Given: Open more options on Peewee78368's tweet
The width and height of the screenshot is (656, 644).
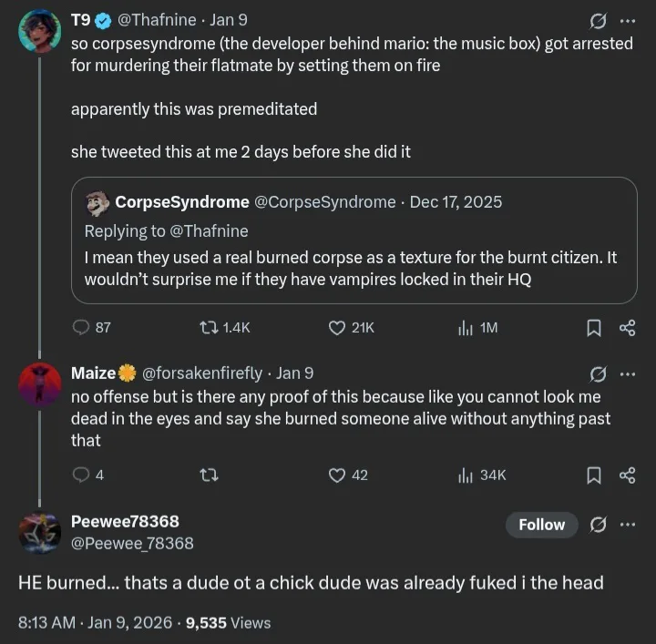Looking at the screenshot, I should point(628,525).
